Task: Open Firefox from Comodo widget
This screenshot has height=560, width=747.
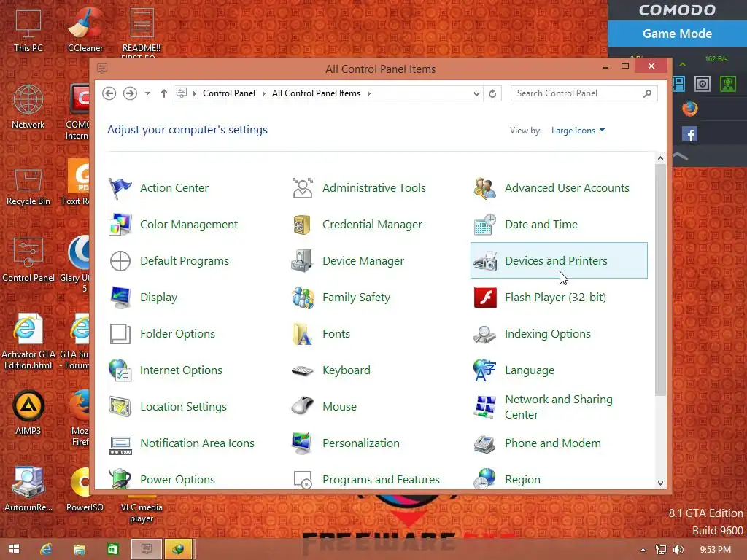Action: point(689,109)
